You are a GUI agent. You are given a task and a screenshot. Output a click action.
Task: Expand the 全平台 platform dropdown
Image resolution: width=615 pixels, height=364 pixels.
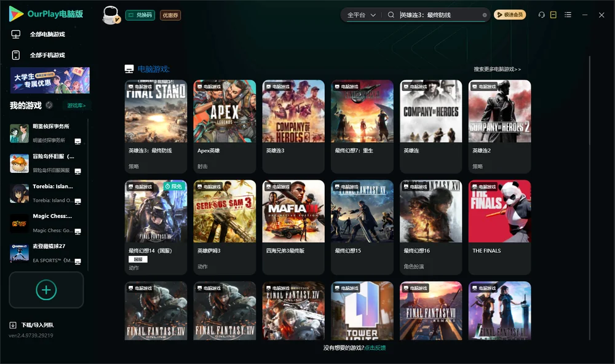[x=362, y=15]
